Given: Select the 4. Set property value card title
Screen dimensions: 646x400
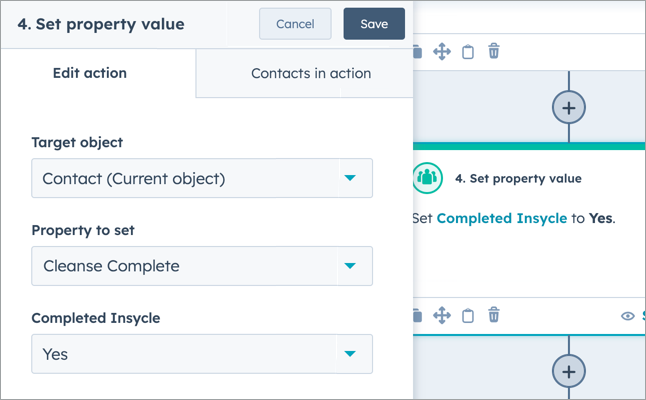Looking at the screenshot, I should coord(518,178).
